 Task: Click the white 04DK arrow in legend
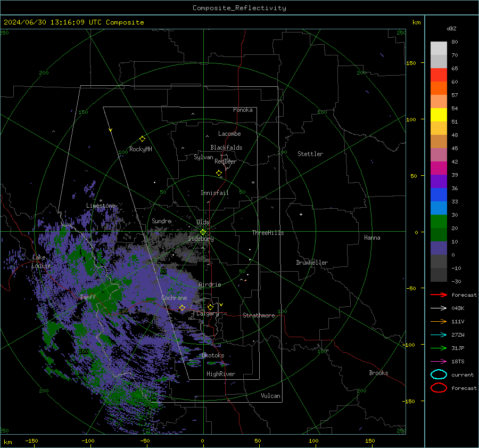(439, 308)
